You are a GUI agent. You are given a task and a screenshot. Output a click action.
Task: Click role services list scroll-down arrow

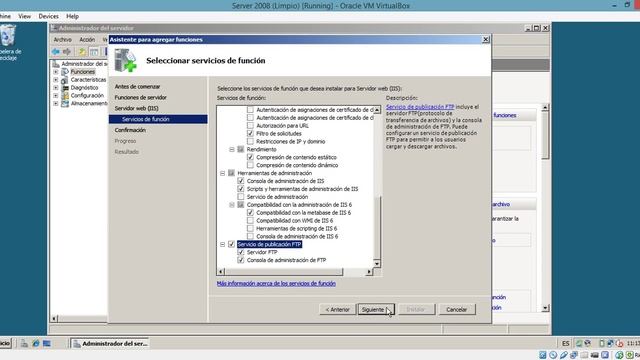click(377, 264)
